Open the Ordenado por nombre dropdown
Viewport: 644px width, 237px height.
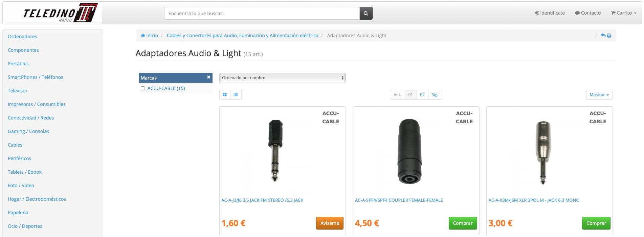(x=282, y=78)
